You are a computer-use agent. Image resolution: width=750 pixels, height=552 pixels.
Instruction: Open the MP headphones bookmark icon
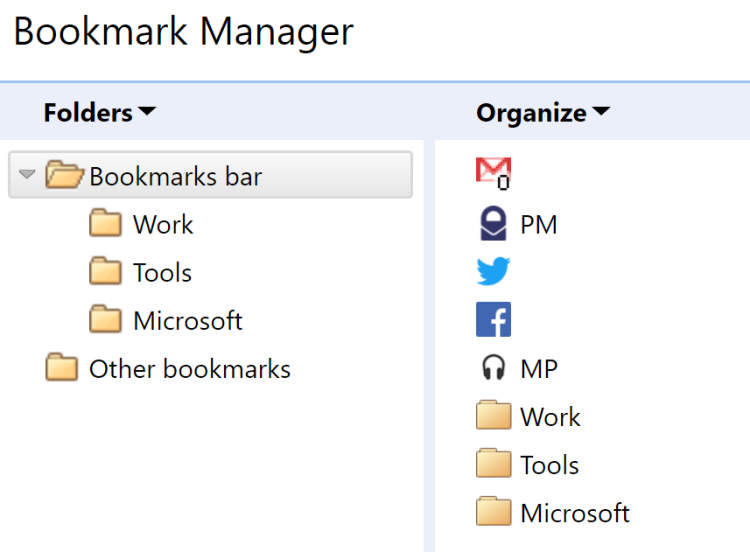493,368
